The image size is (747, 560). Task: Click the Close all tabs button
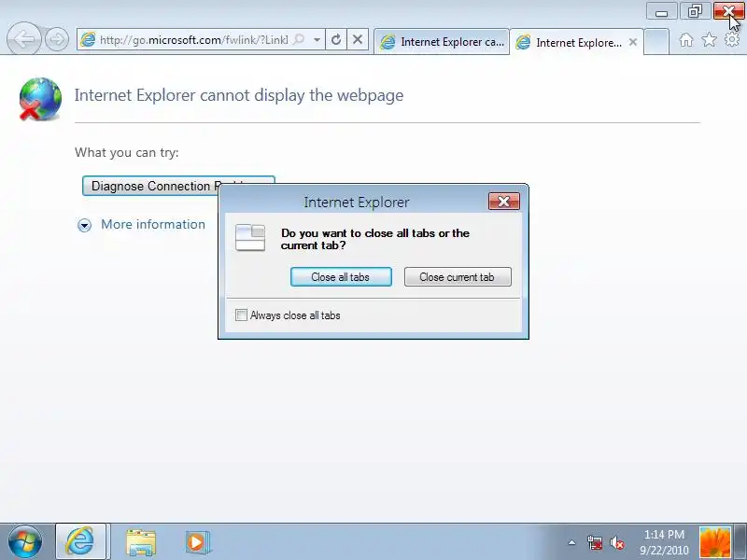click(x=341, y=276)
